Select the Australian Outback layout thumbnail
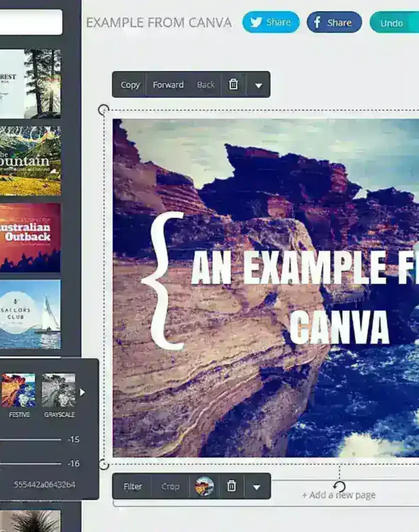Viewport: 419px width, 532px height. click(31, 238)
